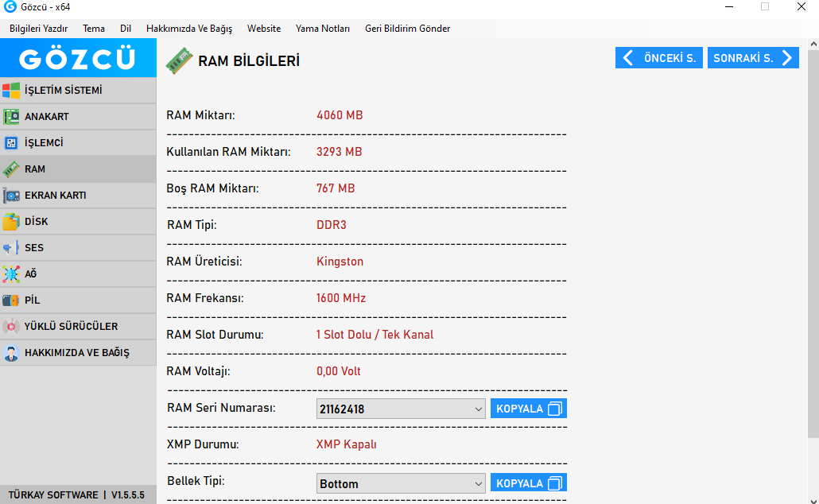Screen dimensions: 819x504
Task: Open the Disk folder icon
Action: tap(11, 222)
